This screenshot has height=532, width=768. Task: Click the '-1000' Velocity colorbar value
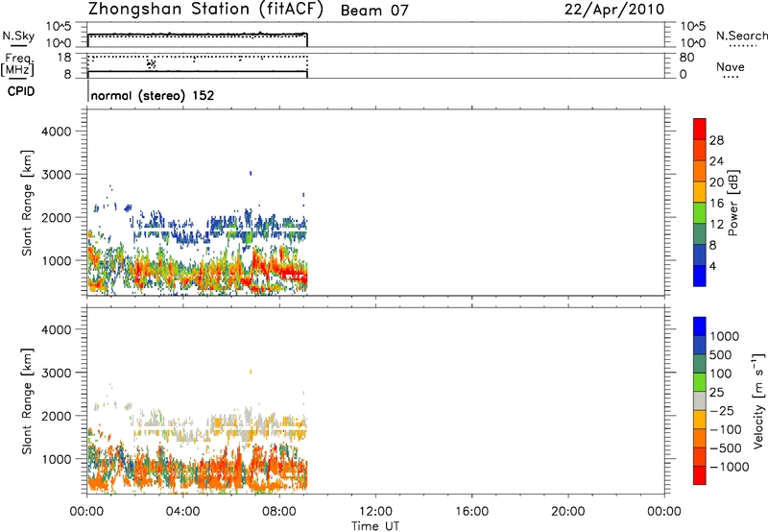(730, 467)
